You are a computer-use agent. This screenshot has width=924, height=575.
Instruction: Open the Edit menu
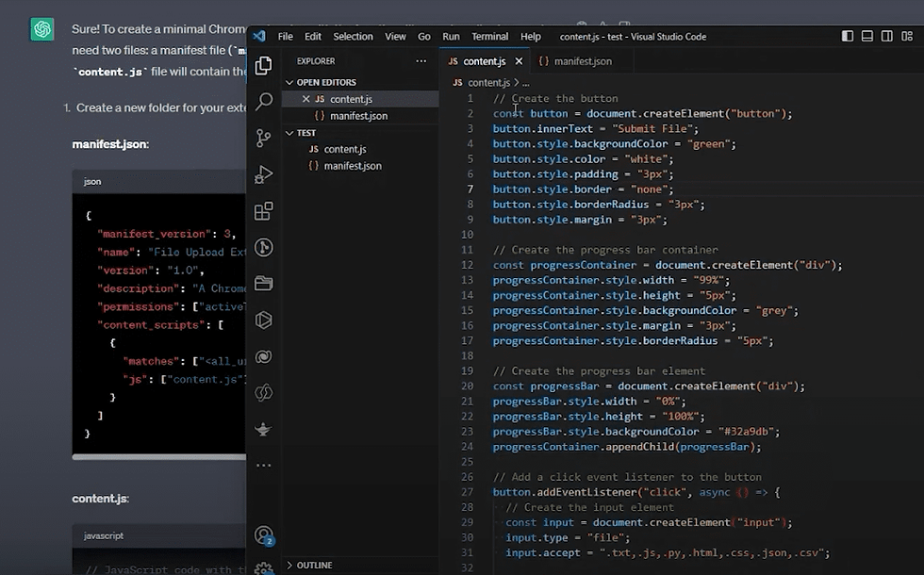tap(313, 37)
